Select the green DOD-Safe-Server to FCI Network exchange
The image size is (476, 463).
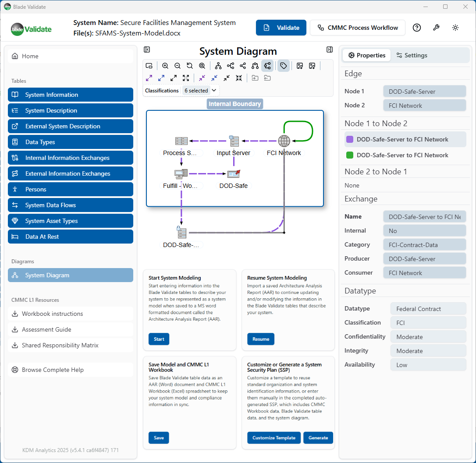tap(402, 155)
